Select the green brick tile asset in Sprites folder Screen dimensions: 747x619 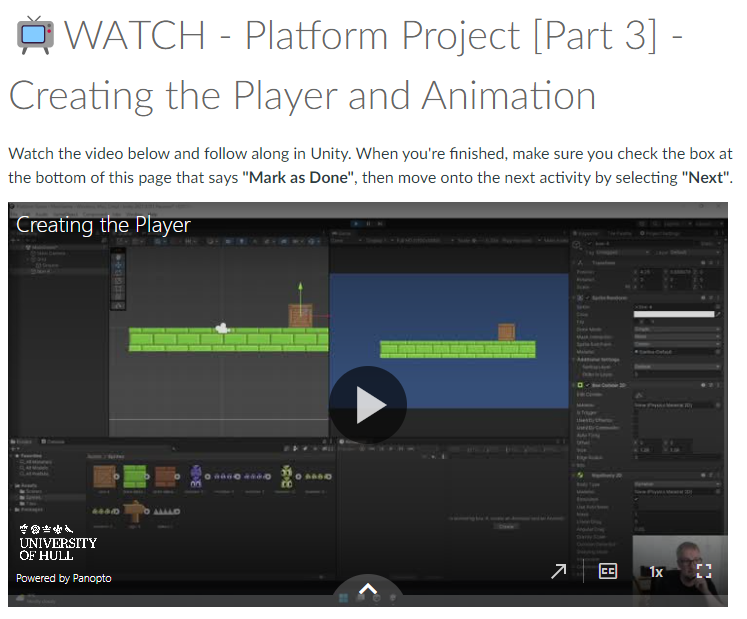click(x=135, y=476)
